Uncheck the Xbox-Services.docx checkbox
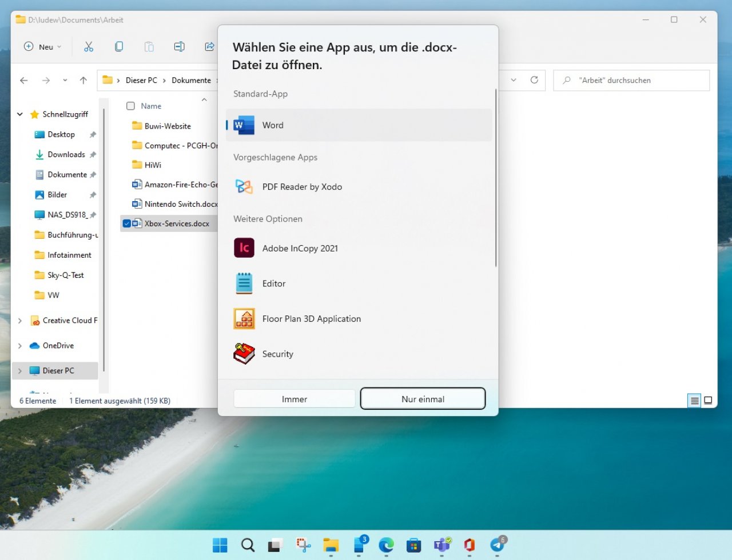 pyautogui.click(x=127, y=223)
